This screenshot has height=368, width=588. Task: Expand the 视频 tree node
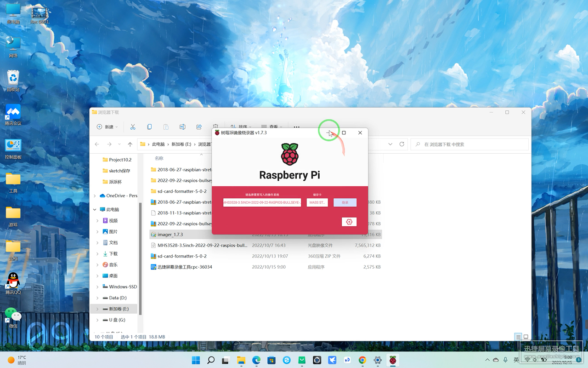(98, 221)
